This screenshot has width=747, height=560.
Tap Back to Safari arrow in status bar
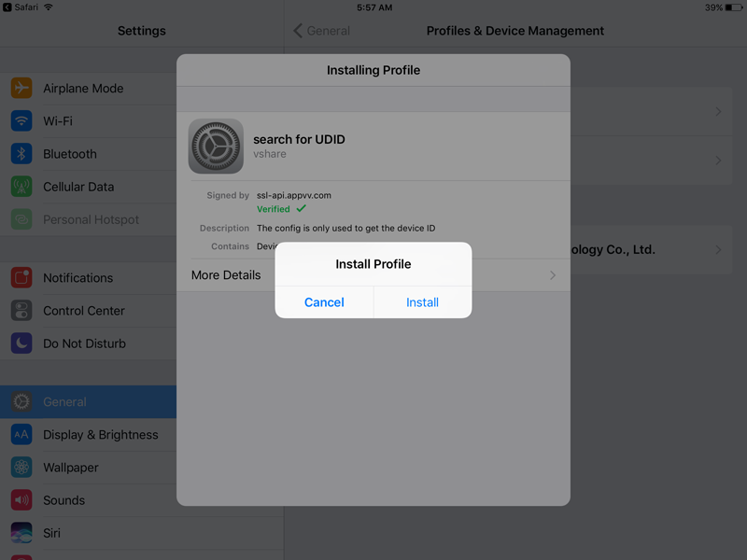(x=7, y=7)
